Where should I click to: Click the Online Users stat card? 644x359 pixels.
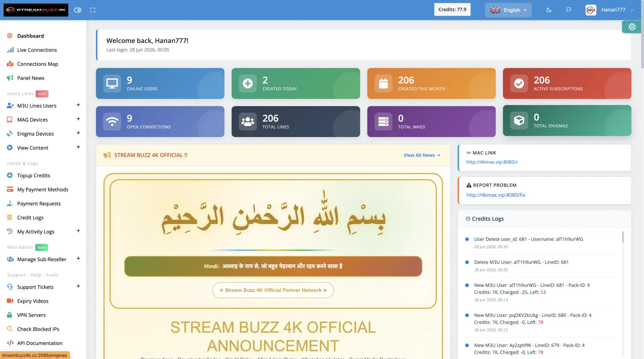coord(160,83)
